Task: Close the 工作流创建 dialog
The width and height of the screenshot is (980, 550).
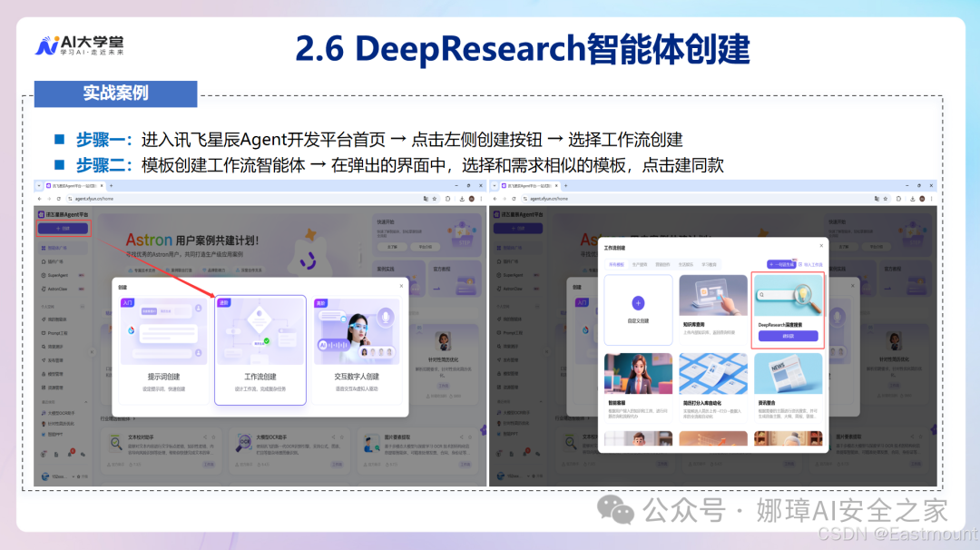Action: point(821,246)
